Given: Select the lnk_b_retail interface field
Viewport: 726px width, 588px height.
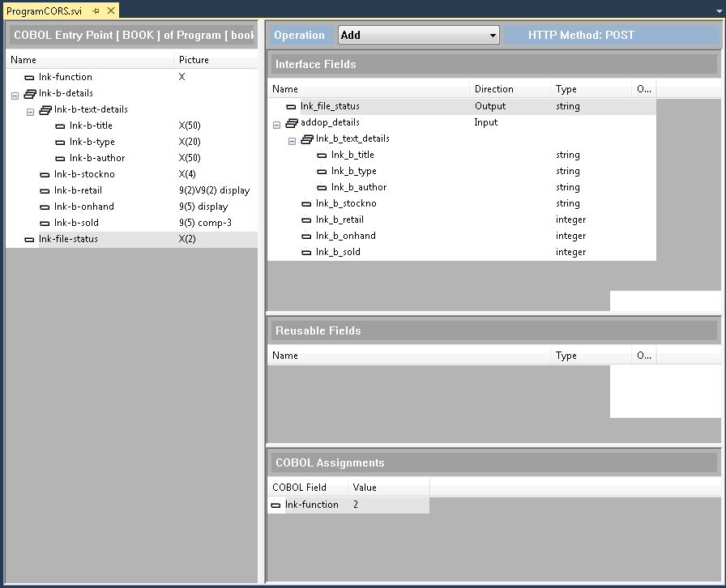Looking at the screenshot, I should pyautogui.click(x=340, y=219).
